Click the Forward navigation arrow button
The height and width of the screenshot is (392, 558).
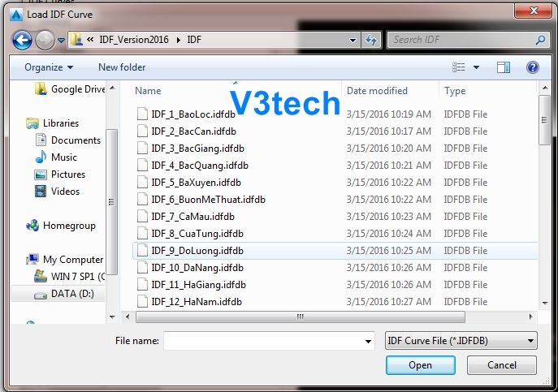[x=45, y=40]
